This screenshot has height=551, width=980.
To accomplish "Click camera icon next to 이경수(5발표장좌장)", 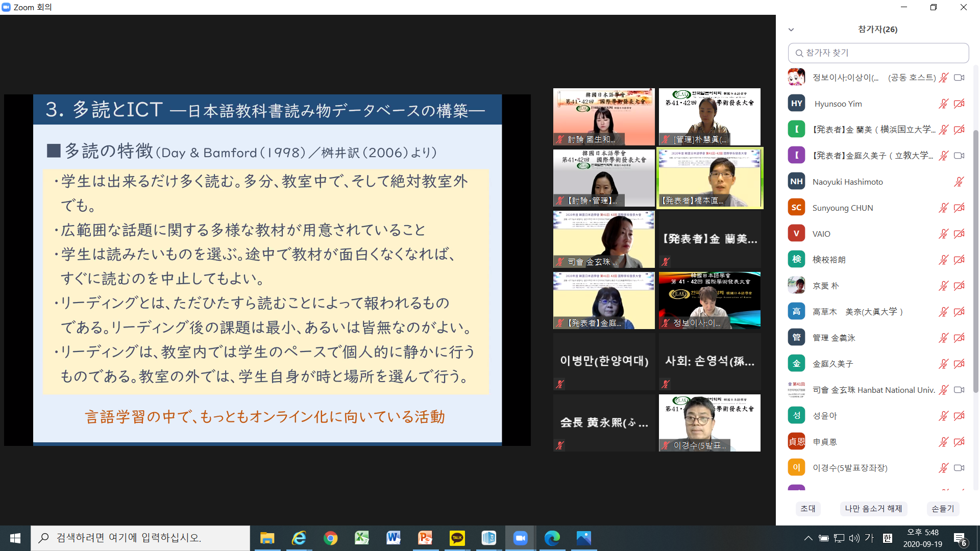I will pyautogui.click(x=959, y=468).
